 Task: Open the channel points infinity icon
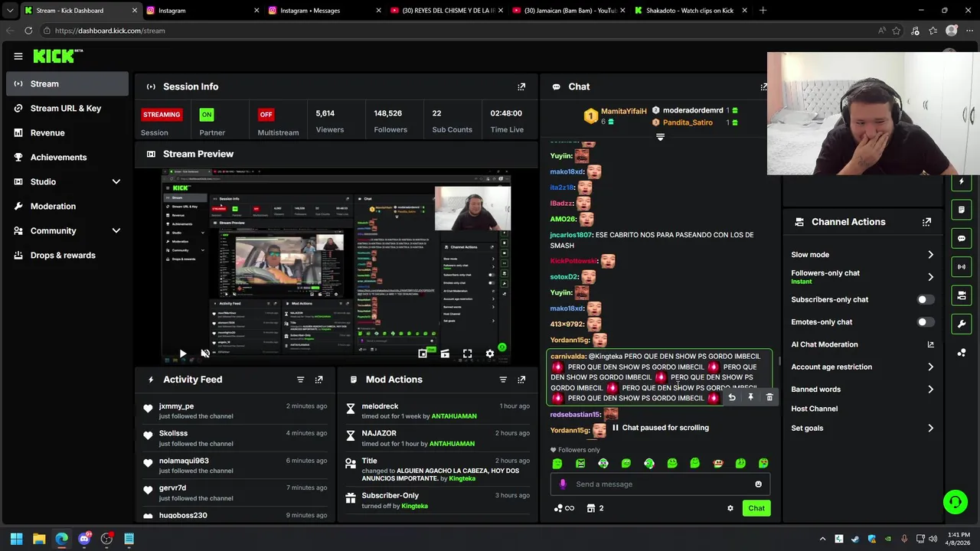pos(563,508)
